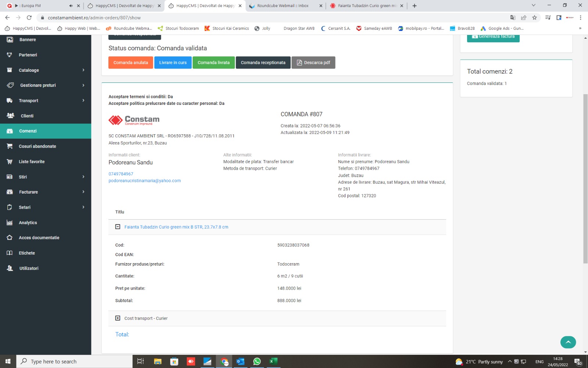Open the Bannere sidebar icon
The height and width of the screenshot is (368, 588).
click(x=10, y=39)
